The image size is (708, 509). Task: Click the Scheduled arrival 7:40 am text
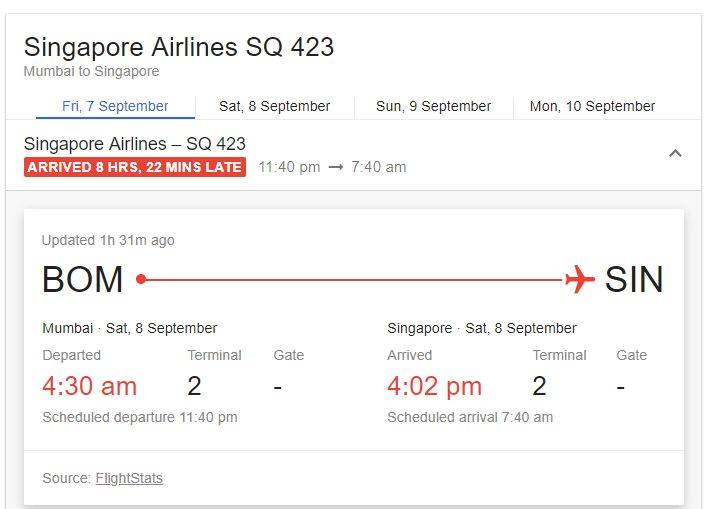470,417
